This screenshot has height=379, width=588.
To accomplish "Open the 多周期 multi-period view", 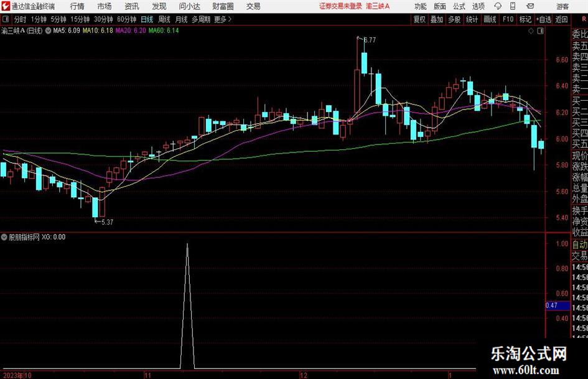I will click(201, 19).
